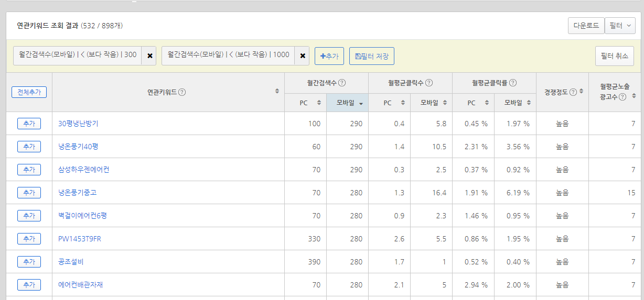Image resolution: width=644 pixels, height=300 pixels.
Task: Open the 공조설비 keyword link
Action: (71, 262)
